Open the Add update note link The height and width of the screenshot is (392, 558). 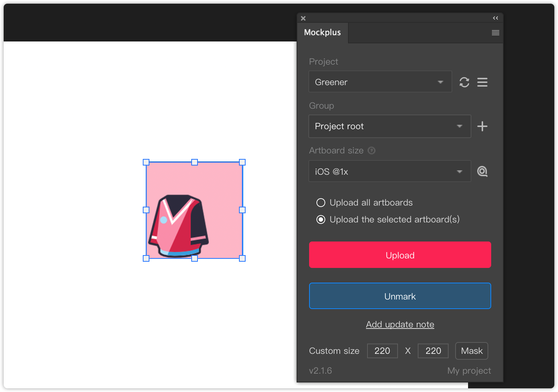[400, 324]
